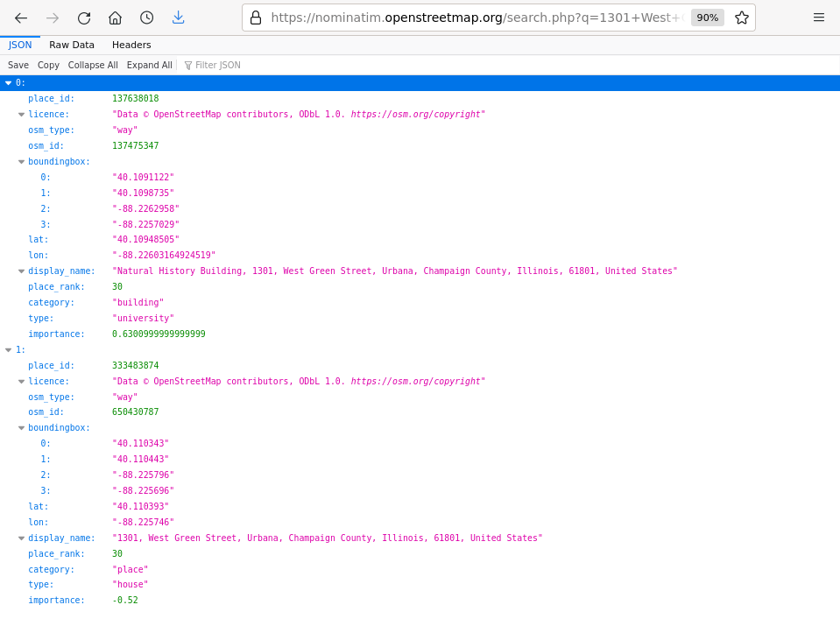Reload the page with refresh icon

84,18
